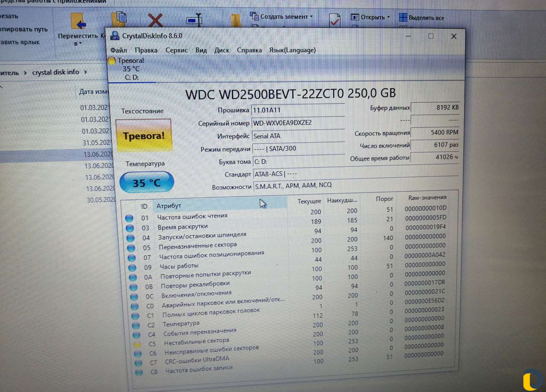Open the Справка menu
This screenshot has height=392, width=546.
pyautogui.click(x=250, y=50)
